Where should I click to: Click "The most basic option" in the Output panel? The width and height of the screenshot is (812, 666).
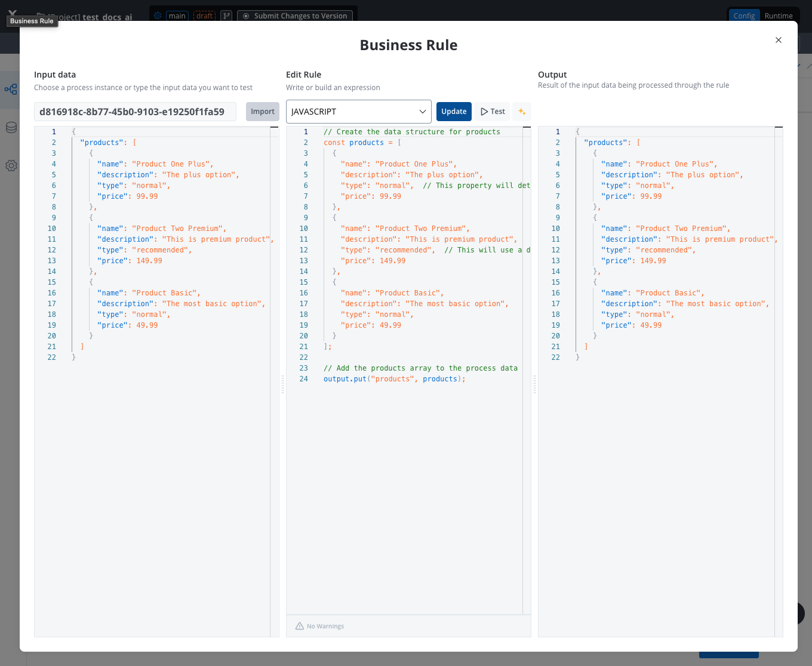[x=716, y=304]
